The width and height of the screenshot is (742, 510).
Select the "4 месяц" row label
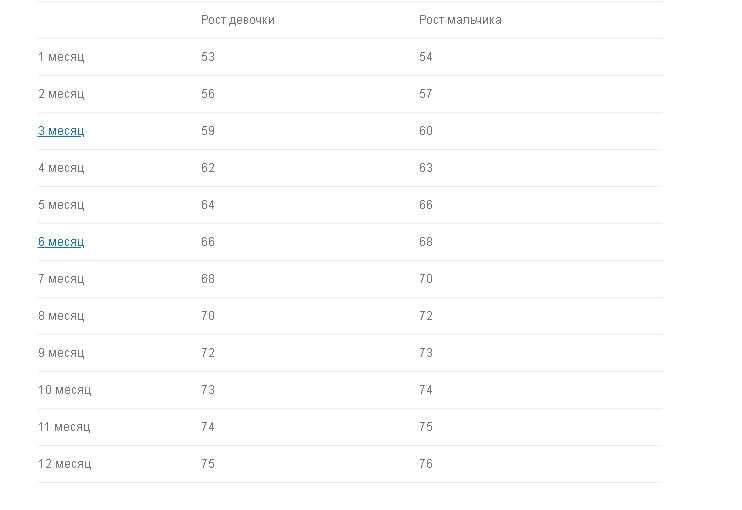click(x=61, y=168)
